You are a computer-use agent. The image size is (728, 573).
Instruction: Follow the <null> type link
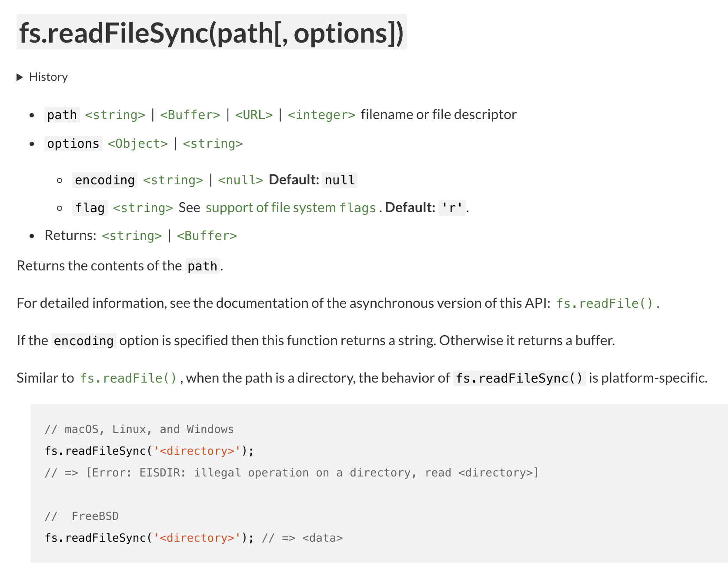[240, 180]
